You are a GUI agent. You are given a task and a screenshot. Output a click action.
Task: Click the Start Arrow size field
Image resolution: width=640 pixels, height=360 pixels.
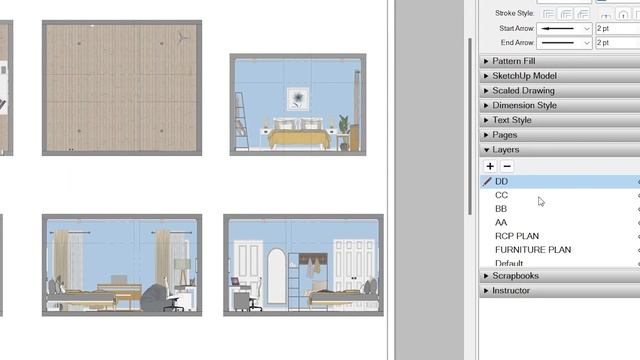tap(618, 29)
